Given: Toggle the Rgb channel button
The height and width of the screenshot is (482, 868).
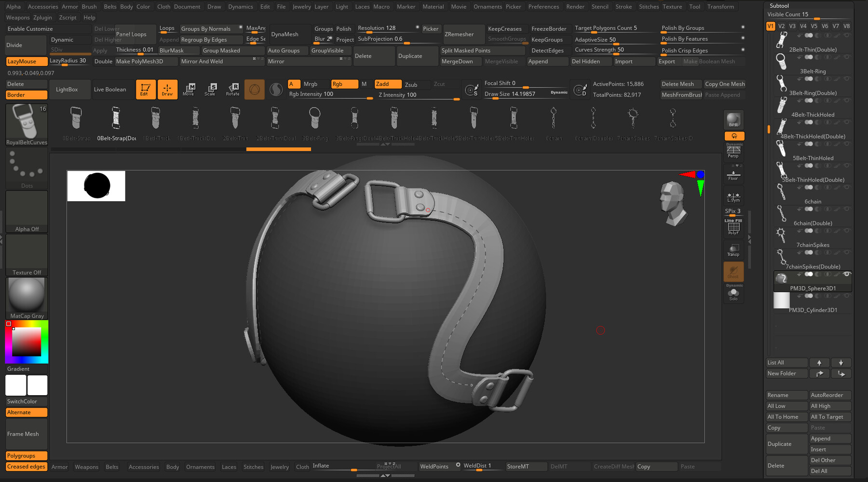Looking at the screenshot, I should (x=344, y=84).
